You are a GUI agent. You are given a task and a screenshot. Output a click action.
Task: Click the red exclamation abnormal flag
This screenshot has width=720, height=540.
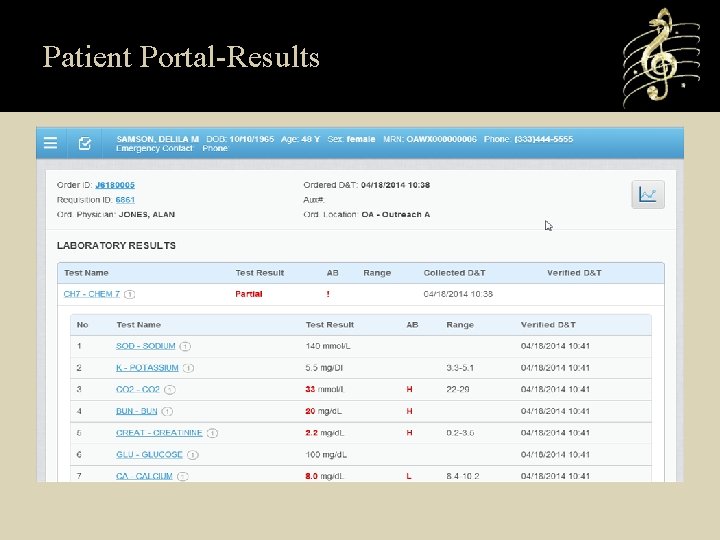pyautogui.click(x=328, y=294)
